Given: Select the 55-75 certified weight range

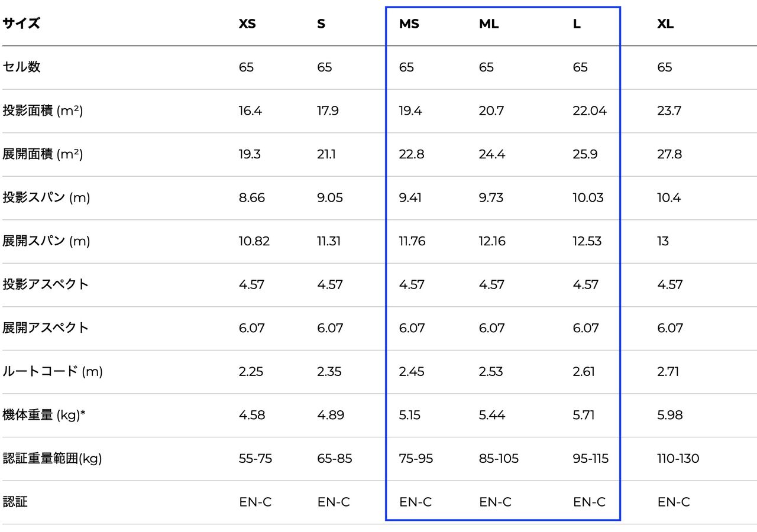Looking at the screenshot, I should 255,459.
